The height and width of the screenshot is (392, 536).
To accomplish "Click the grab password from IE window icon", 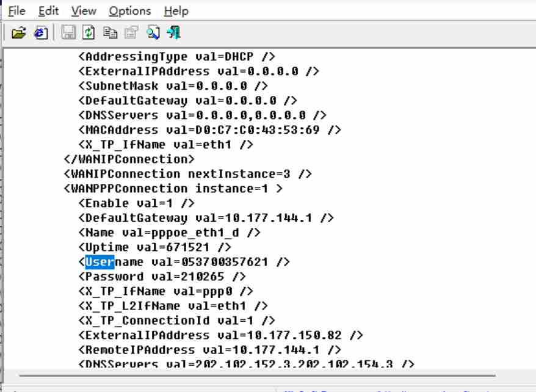I will pos(41,33).
